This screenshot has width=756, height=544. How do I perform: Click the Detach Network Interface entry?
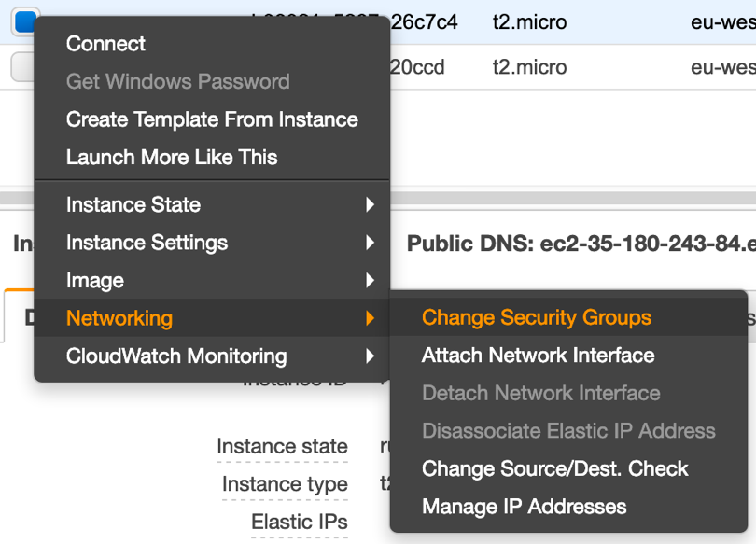(x=540, y=394)
